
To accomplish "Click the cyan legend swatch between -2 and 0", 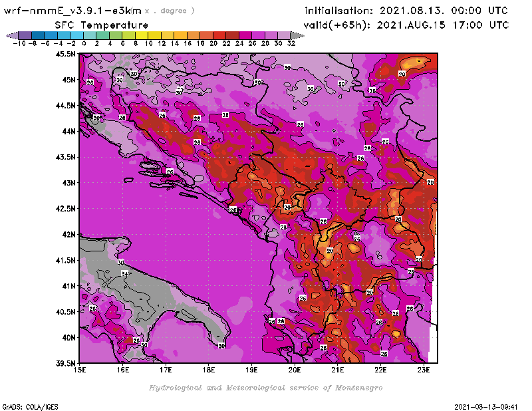I will click(77, 35).
